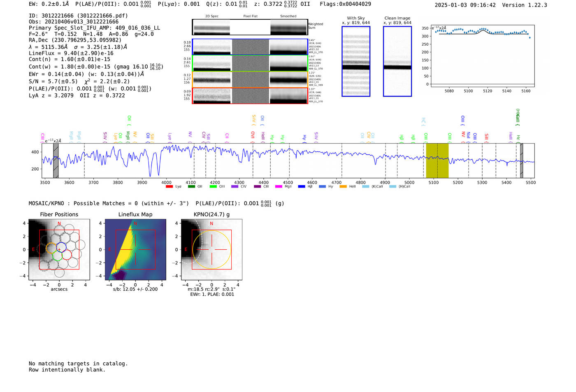The width and height of the screenshot is (576, 392).
Task: Click the Pixel Flat column header
Action: (250, 16)
